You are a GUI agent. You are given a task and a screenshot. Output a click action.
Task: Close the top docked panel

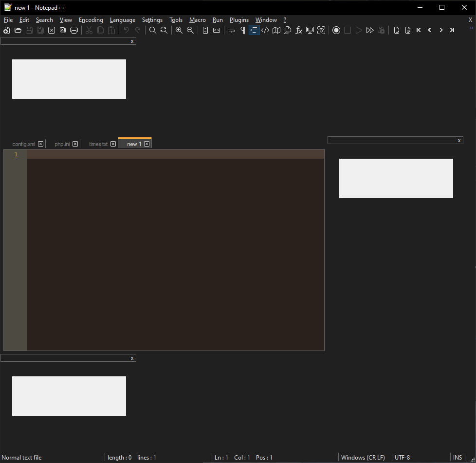coord(132,41)
